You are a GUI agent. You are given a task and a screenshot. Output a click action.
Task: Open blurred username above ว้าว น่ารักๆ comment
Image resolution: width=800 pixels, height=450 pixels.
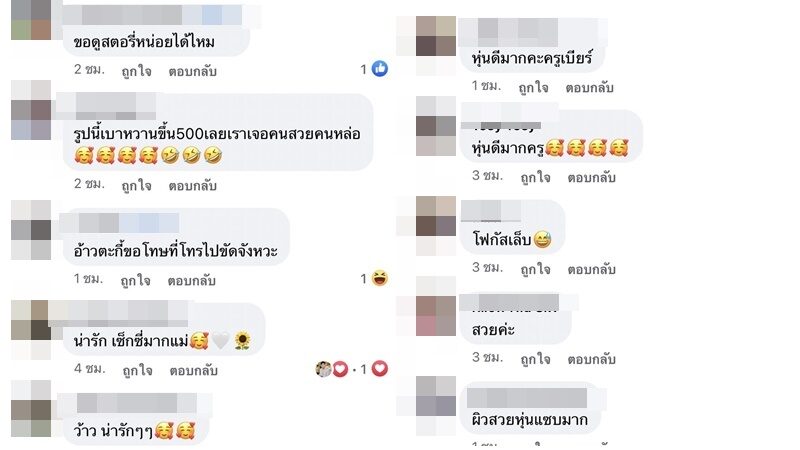[x=132, y=403]
